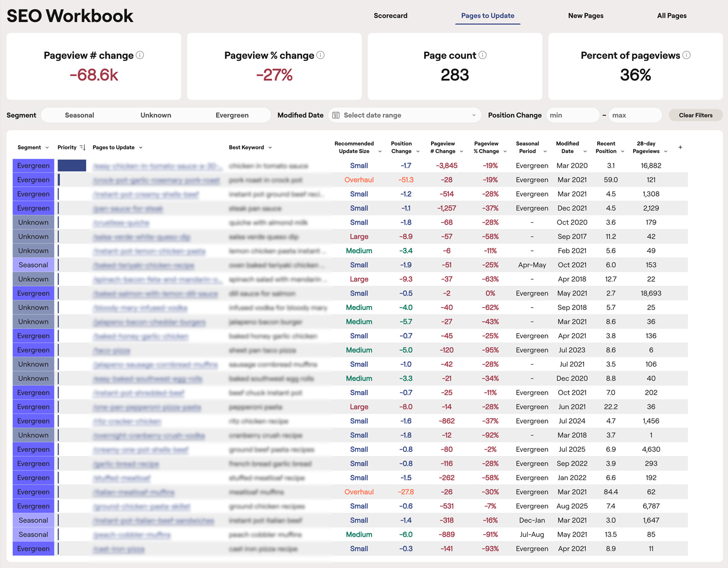Open the Pageview % Change column menu
Screen dimensions: 728x568
(505, 151)
